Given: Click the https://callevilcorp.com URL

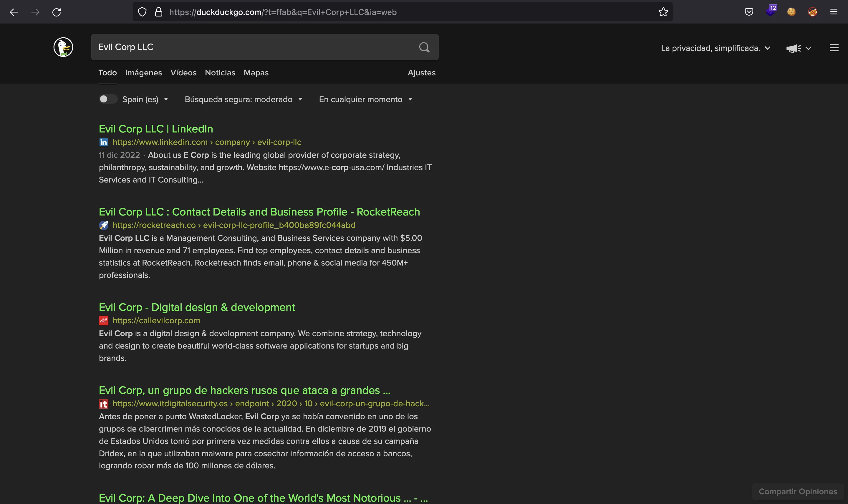Looking at the screenshot, I should 156,321.
